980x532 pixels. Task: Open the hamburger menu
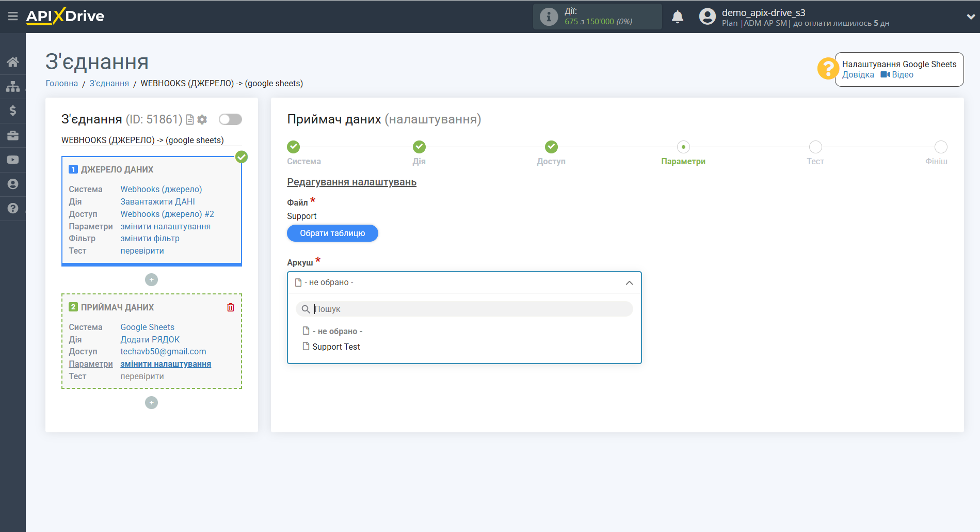click(x=12, y=17)
